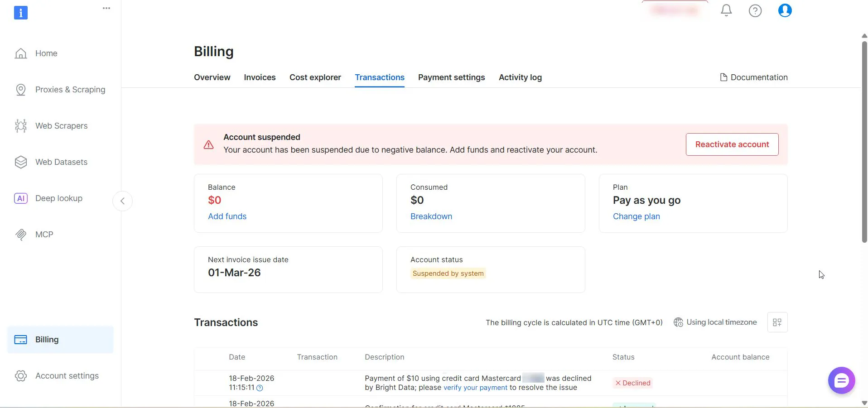Open the table columns grid icon
This screenshot has height=408, width=868.
tap(777, 322)
